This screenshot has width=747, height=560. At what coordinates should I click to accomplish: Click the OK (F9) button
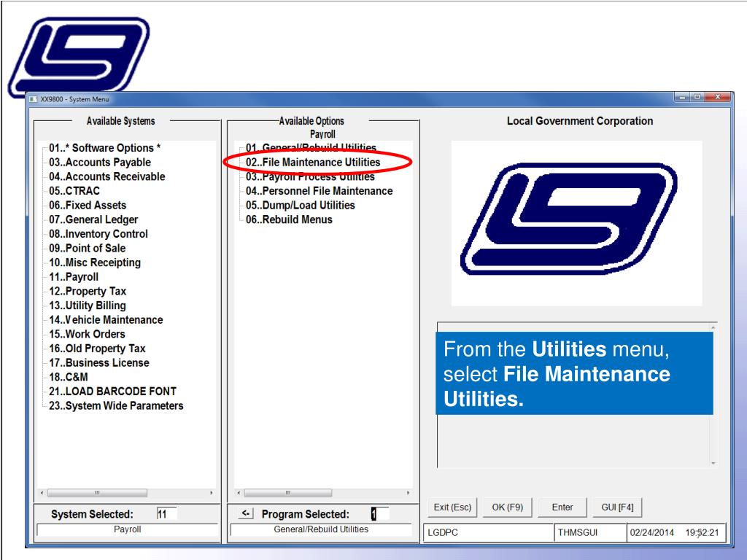pyautogui.click(x=508, y=507)
